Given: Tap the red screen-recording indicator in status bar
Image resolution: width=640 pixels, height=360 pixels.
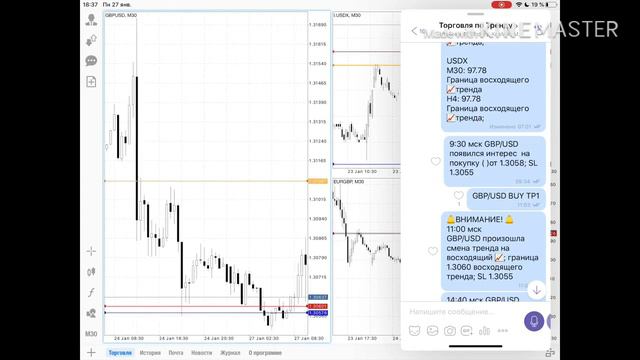Looking at the screenshot, I should click(x=501, y=4).
